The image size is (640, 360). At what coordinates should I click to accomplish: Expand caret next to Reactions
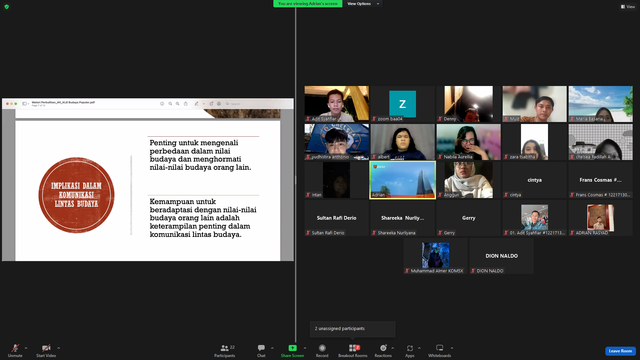pos(393,348)
